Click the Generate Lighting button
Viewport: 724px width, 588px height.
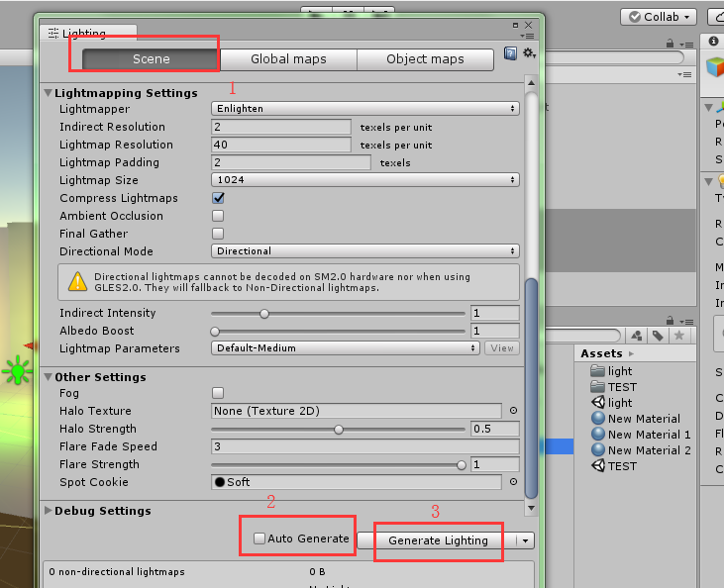click(x=437, y=540)
